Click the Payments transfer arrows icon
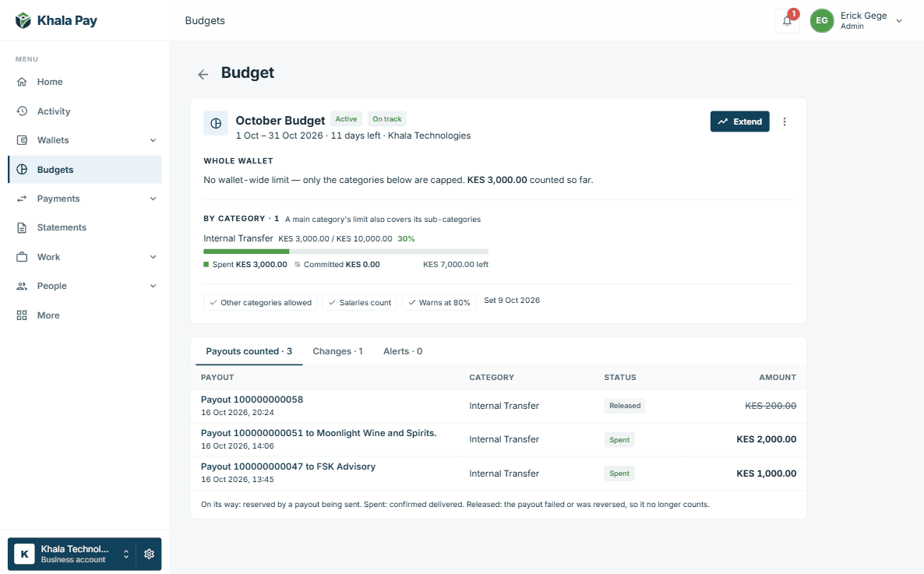 [x=22, y=199]
